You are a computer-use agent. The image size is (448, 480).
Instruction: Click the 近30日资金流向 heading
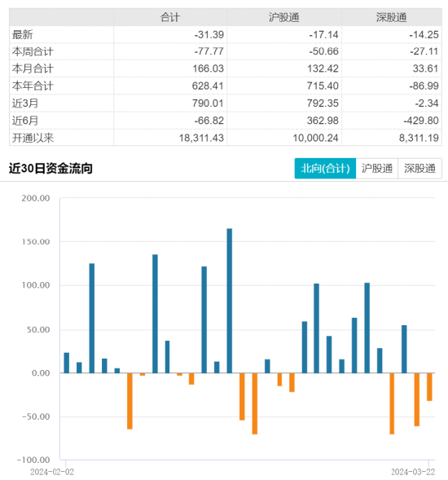pos(51,169)
